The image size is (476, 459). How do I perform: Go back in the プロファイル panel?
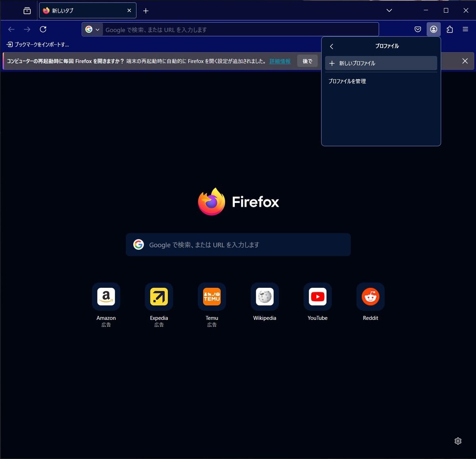[x=332, y=46]
